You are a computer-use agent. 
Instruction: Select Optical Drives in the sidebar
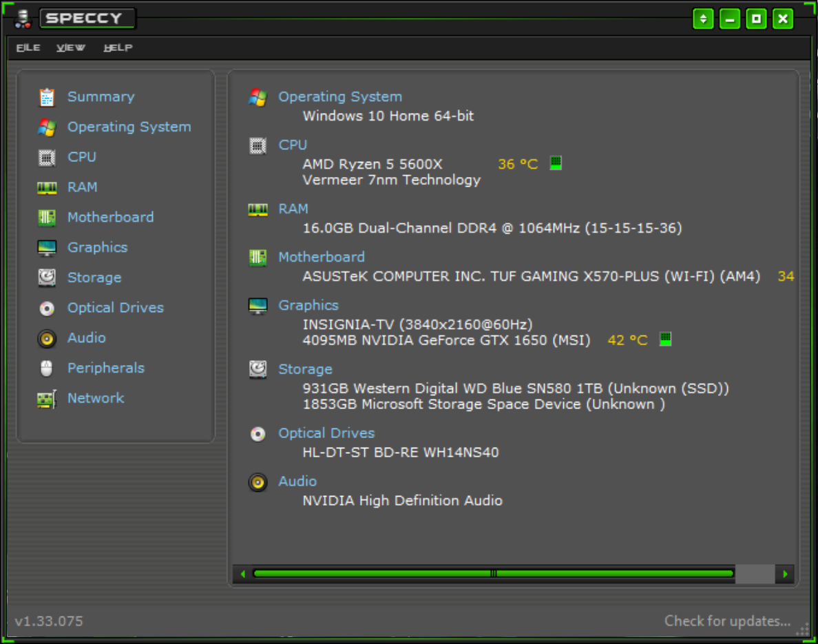click(x=116, y=309)
